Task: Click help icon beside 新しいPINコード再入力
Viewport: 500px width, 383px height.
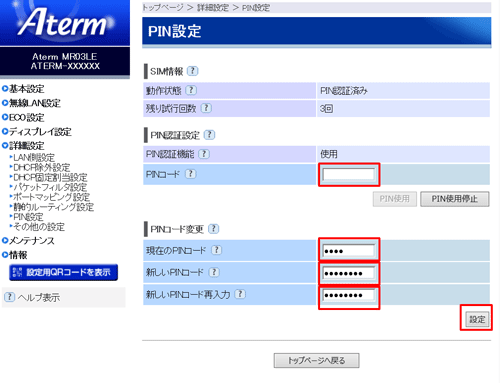Action: click(240, 294)
